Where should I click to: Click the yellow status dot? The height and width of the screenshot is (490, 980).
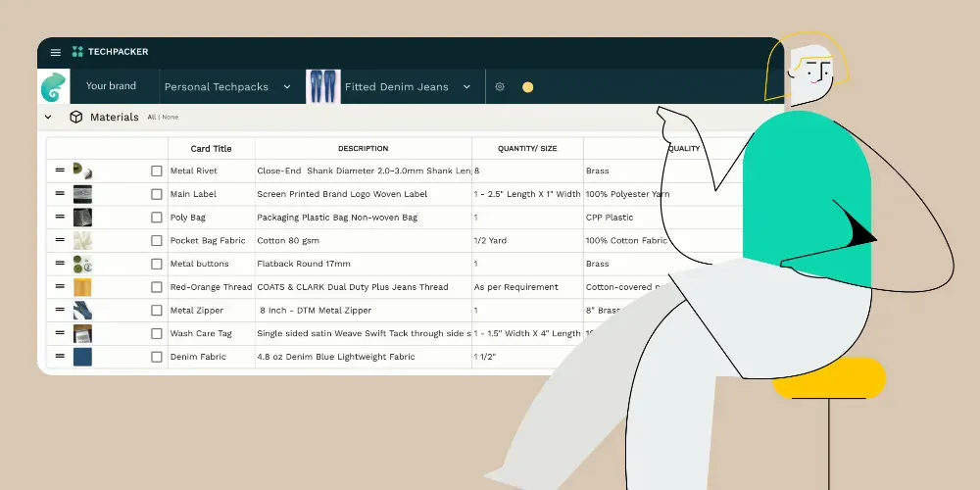point(527,87)
